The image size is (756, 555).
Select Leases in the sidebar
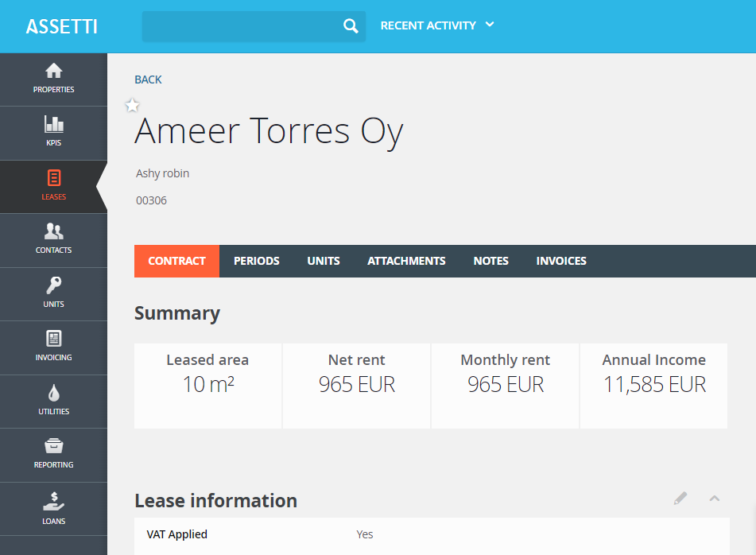[x=53, y=187]
